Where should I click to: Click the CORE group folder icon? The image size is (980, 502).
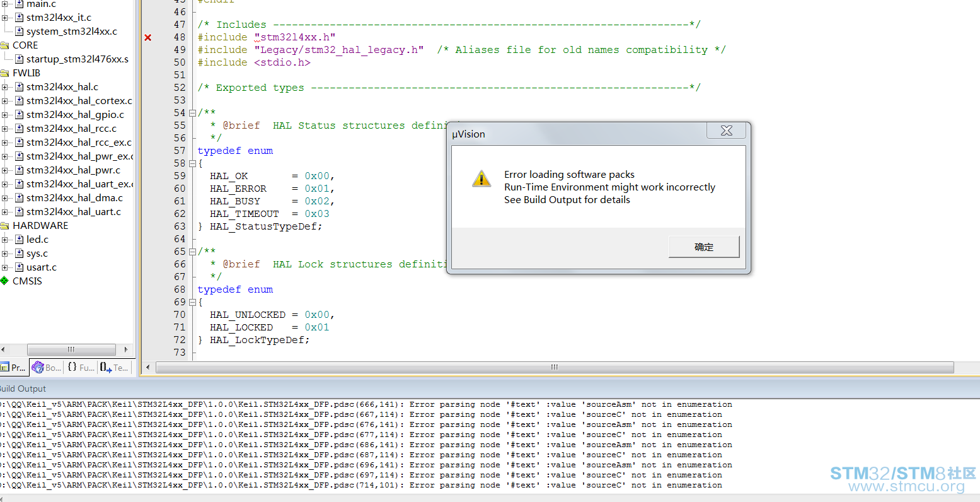click(x=4, y=45)
